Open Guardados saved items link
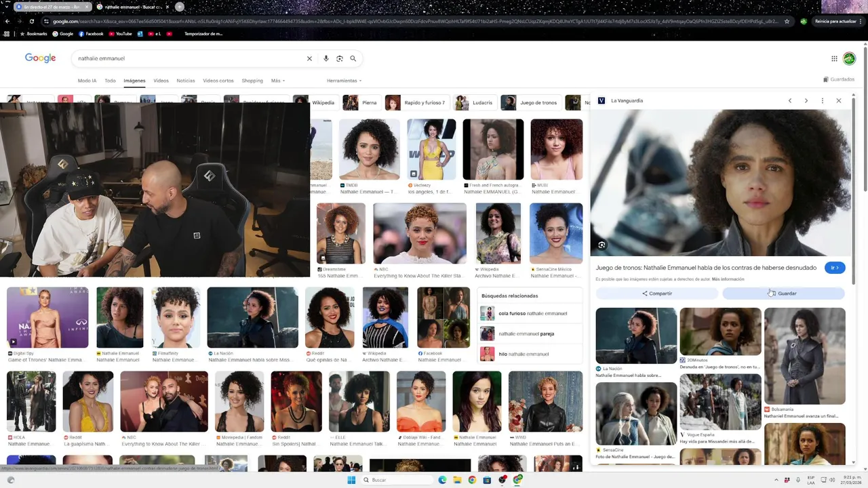The height and width of the screenshot is (488, 868). 839,79
